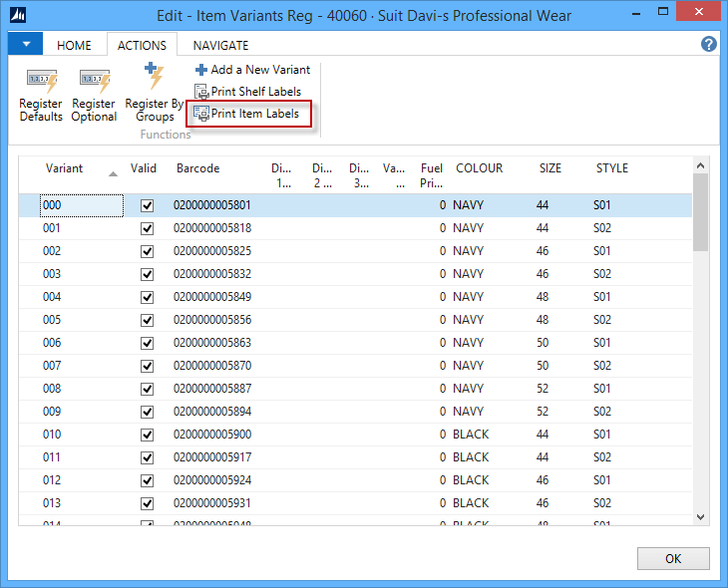
Task: Toggle Valid checkbox for variant 005
Action: click(x=148, y=320)
